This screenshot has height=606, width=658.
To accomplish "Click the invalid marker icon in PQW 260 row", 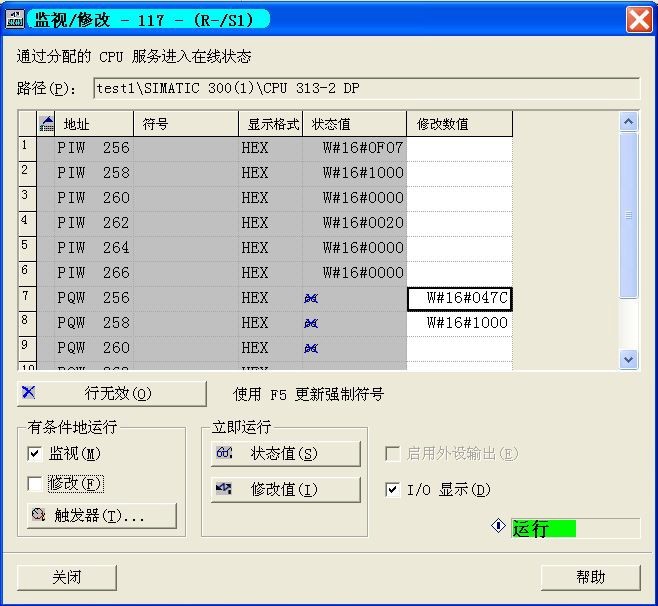I will 312,348.
